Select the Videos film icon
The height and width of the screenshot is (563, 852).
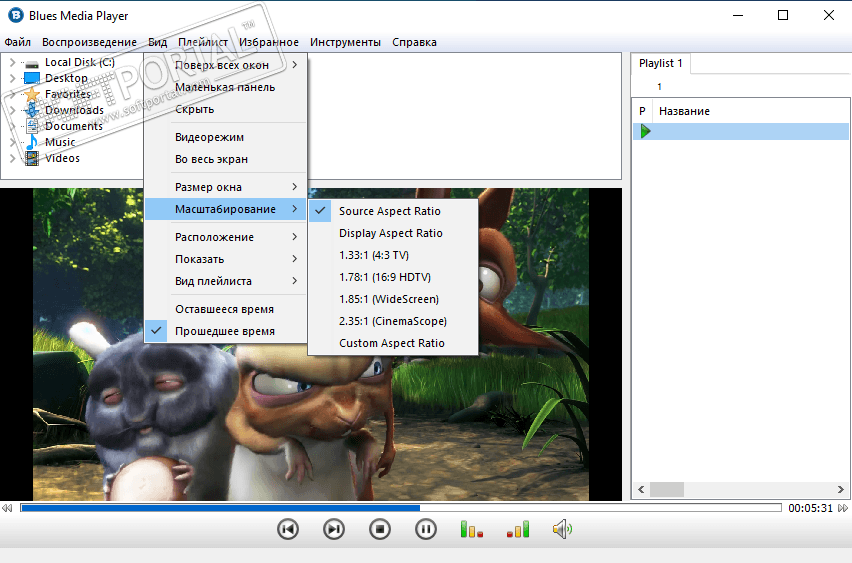[x=32, y=158]
